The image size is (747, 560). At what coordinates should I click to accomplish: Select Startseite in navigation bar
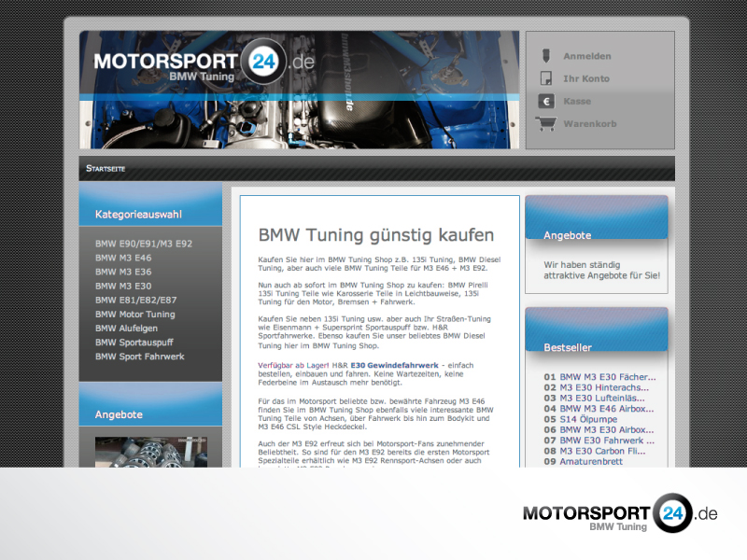pyautogui.click(x=106, y=169)
